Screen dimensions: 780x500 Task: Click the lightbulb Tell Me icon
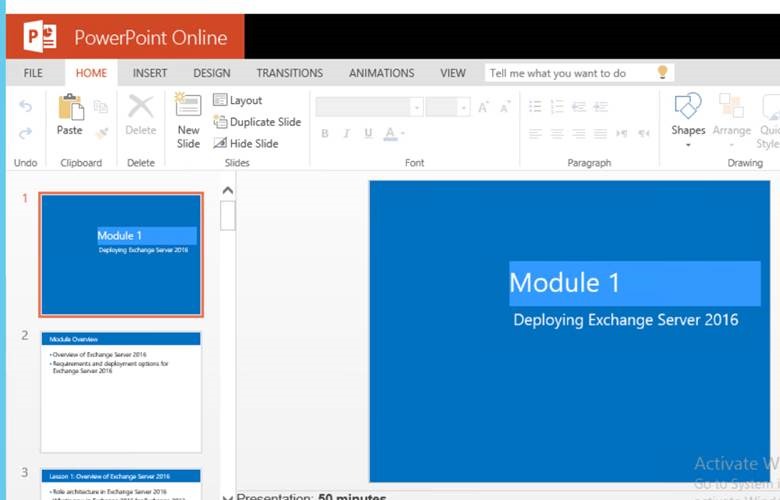pyautogui.click(x=662, y=72)
